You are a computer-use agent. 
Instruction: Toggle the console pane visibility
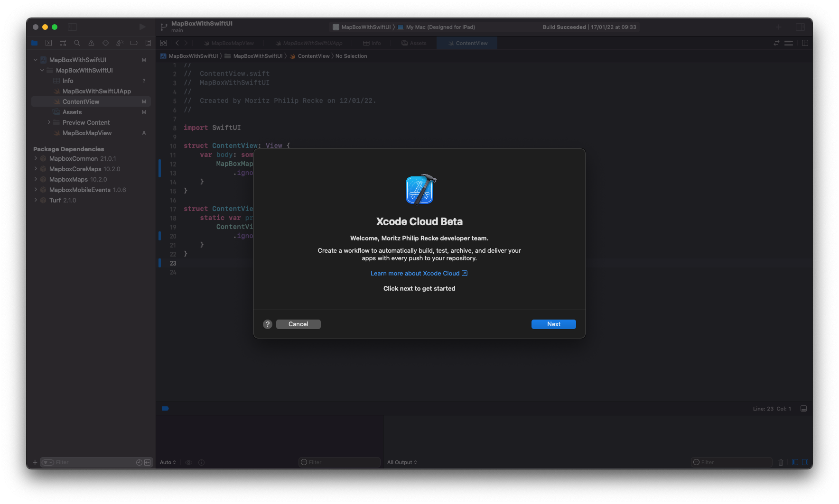pyautogui.click(x=805, y=462)
